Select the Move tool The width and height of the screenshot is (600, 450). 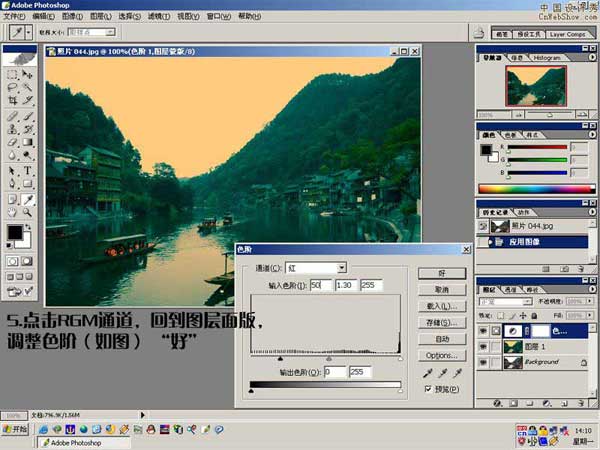27,74
